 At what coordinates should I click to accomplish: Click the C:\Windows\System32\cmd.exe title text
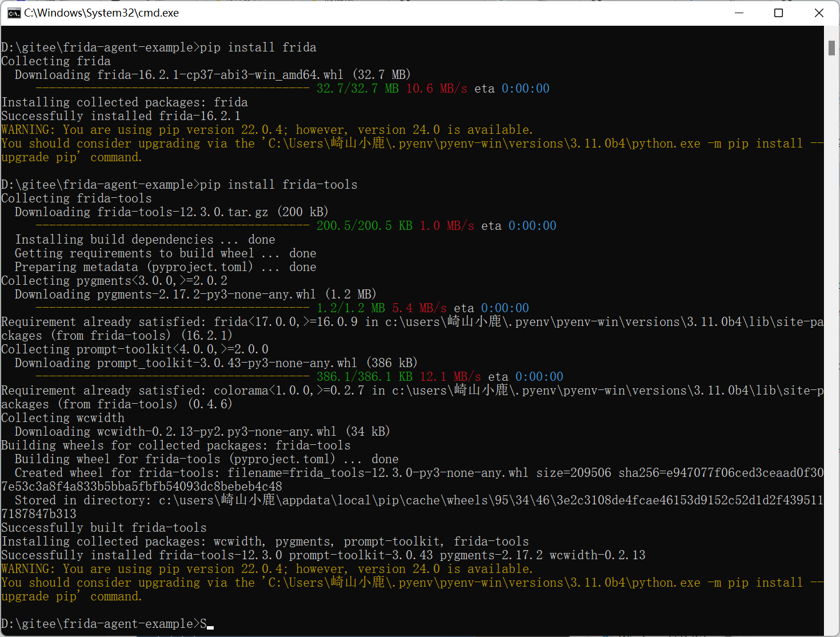[101, 13]
